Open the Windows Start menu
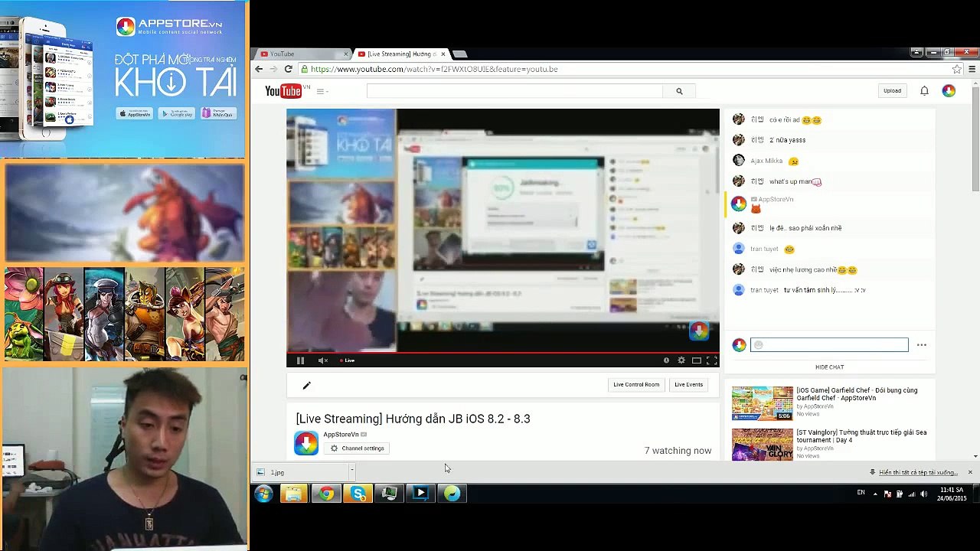The height and width of the screenshot is (551, 980). (263, 494)
